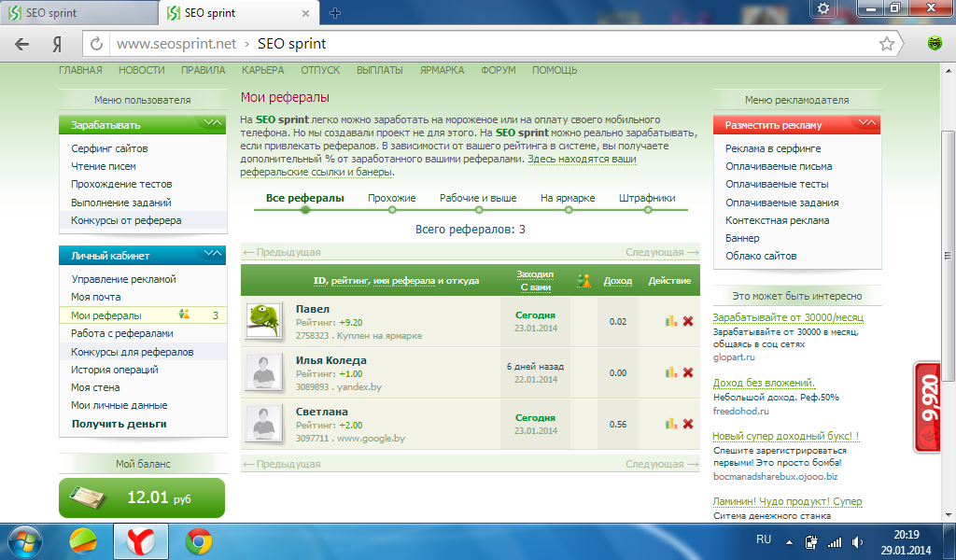Viewport: 956px width, 560px height.
Task: Launch Yandex browser from taskbar
Action: click(x=140, y=541)
